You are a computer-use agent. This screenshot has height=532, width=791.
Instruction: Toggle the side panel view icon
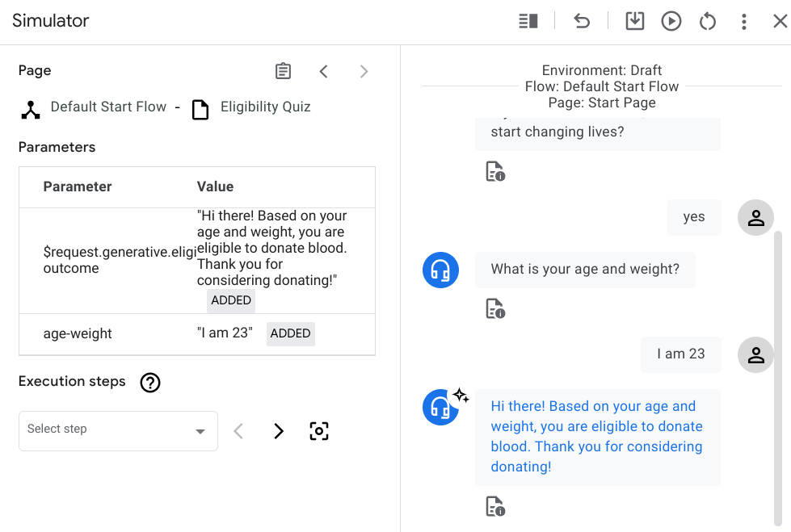[x=528, y=22]
